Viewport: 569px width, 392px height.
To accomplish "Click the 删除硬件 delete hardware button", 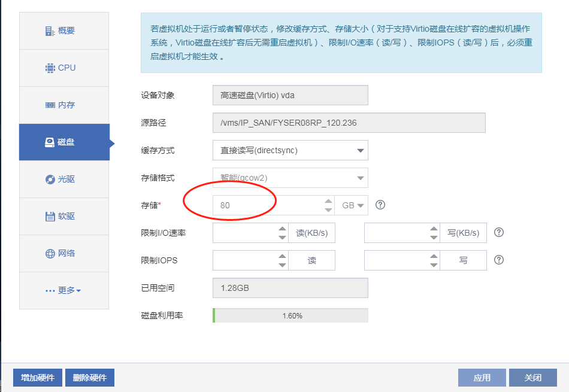I will tap(90, 378).
